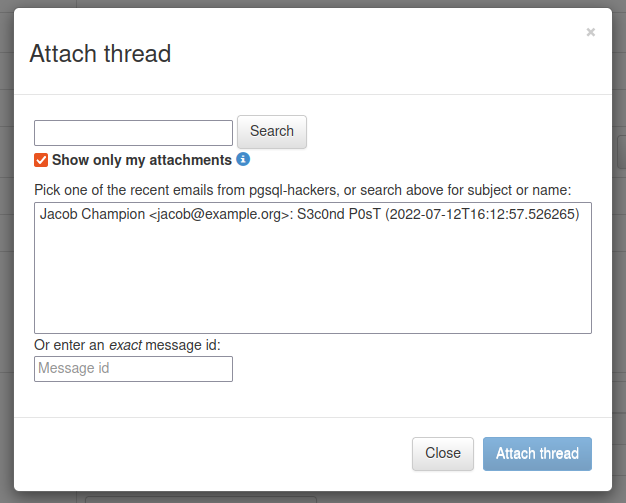Image resolution: width=626 pixels, height=503 pixels.
Task: Click the 'Pick one of the recent emails' label
Action: [x=302, y=189]
